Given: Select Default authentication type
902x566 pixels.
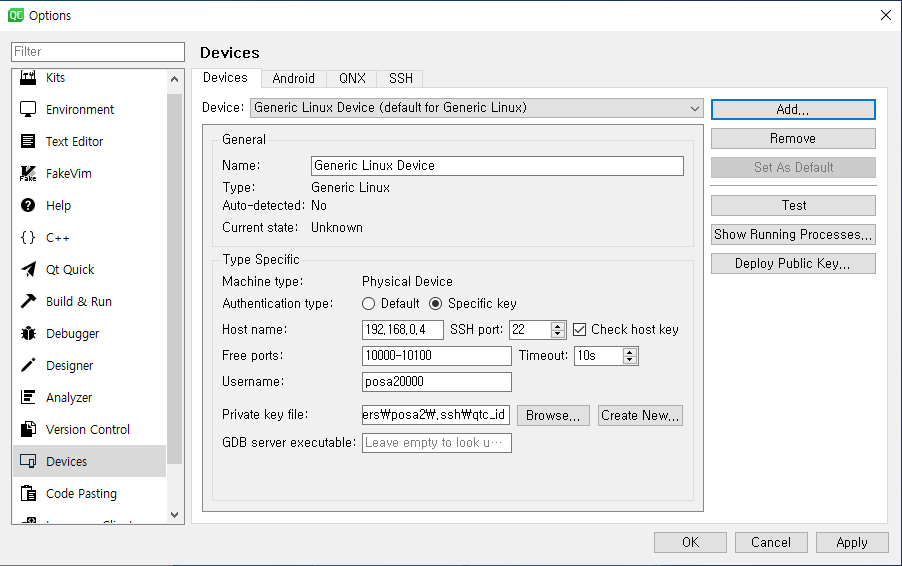Looking at the screenshot, I should click(x=368, y=304).
